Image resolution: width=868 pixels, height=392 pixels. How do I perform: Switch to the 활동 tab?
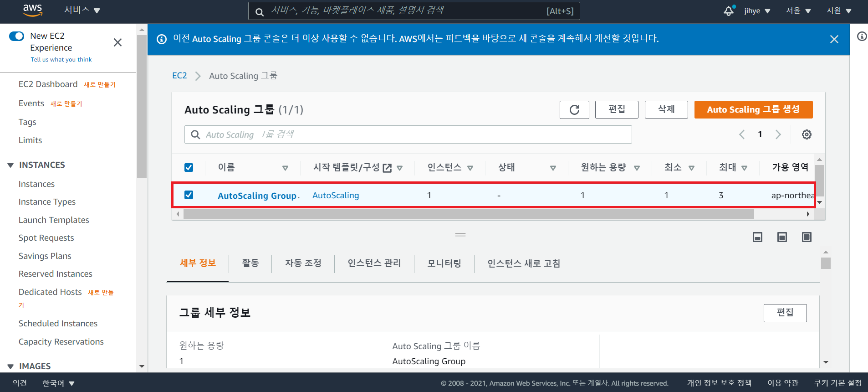tap(250, 263)
